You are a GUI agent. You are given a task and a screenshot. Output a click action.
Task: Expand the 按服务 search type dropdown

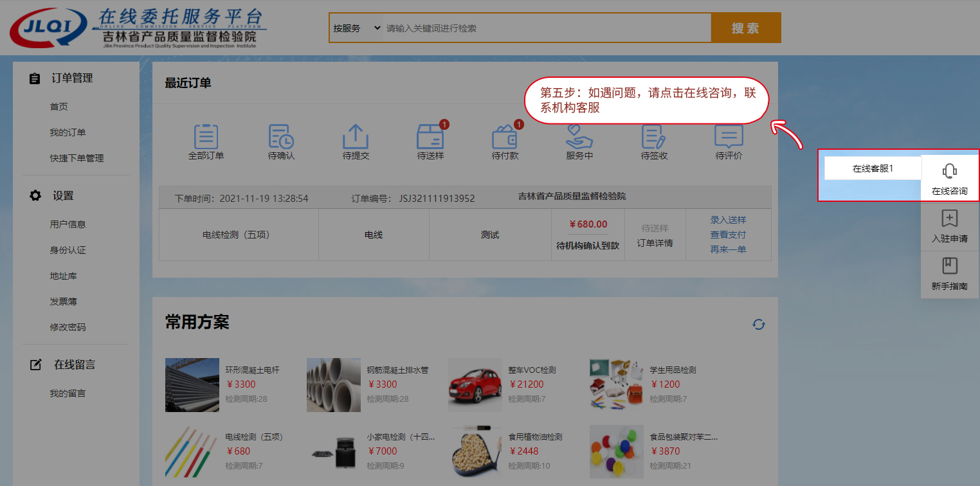tap(356, 28)
